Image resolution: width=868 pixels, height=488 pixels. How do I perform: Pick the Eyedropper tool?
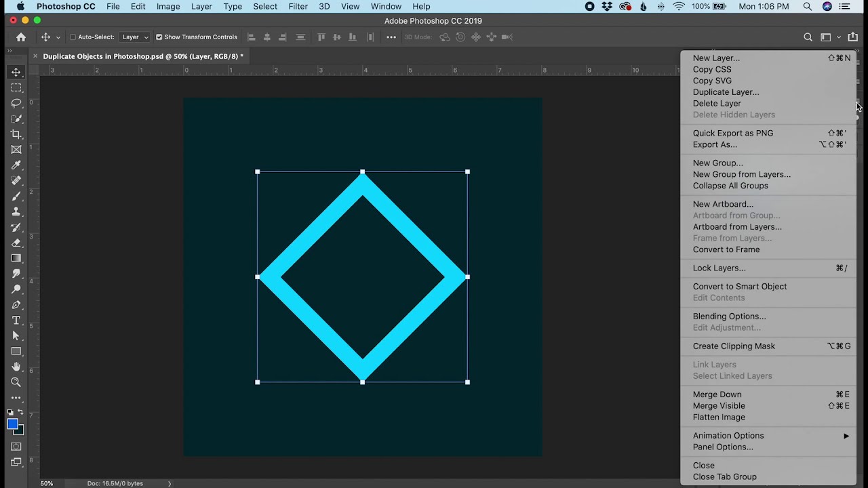click(x=16, y=165)
